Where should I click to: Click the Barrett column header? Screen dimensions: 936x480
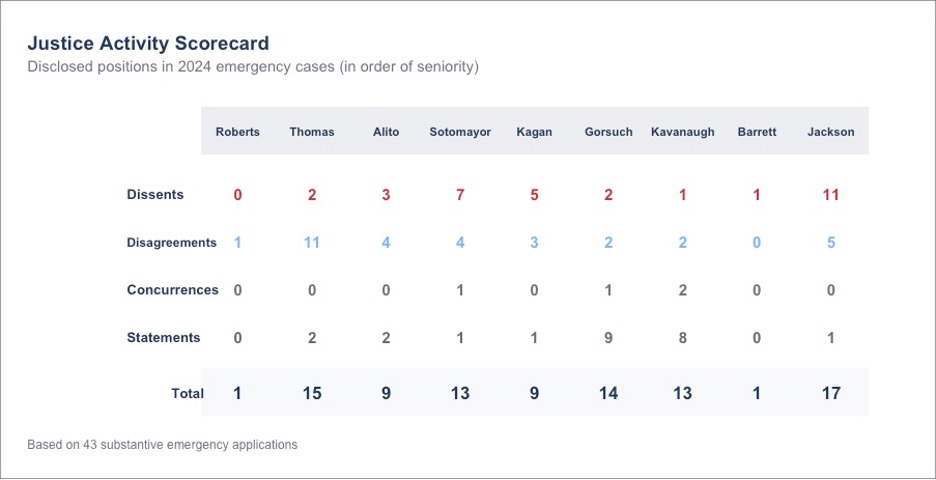pos(756,132)
